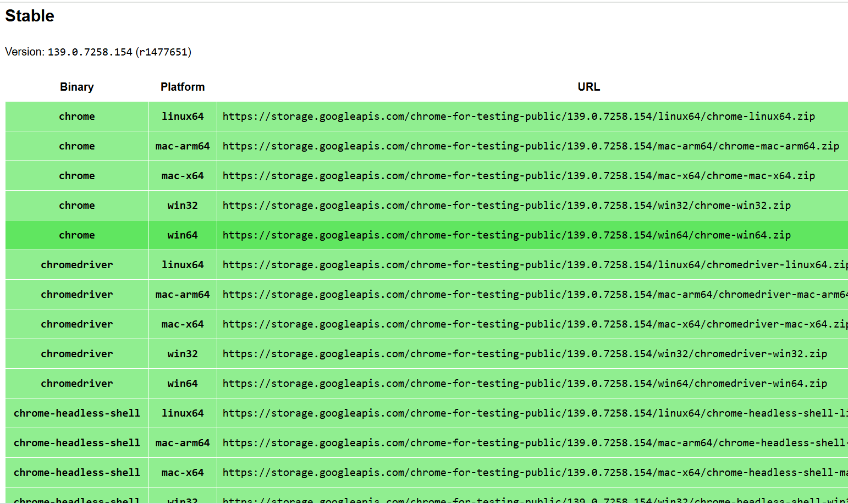Select revision r1477651 text

tap(163, 52)
